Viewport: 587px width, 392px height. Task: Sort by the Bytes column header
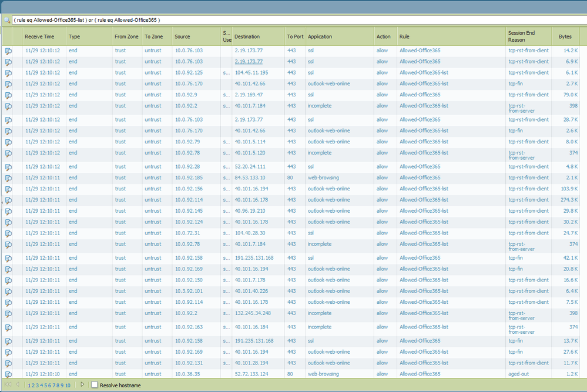[564, 36]
